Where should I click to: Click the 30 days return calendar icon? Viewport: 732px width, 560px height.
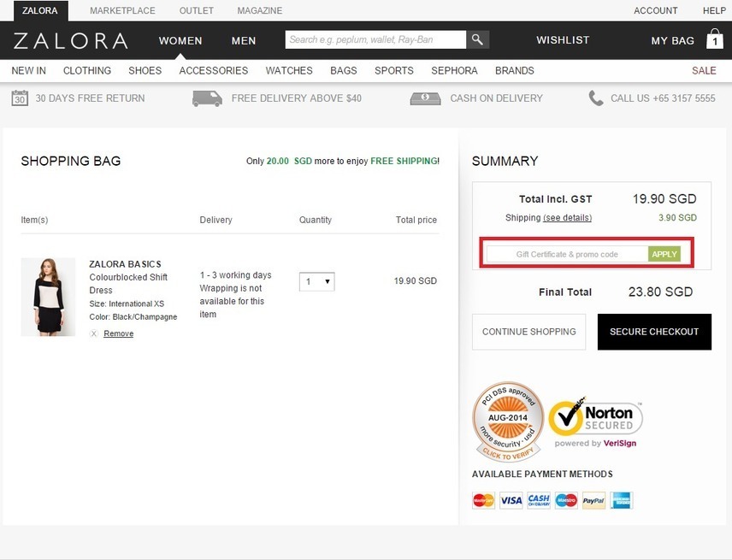(20, 98)
